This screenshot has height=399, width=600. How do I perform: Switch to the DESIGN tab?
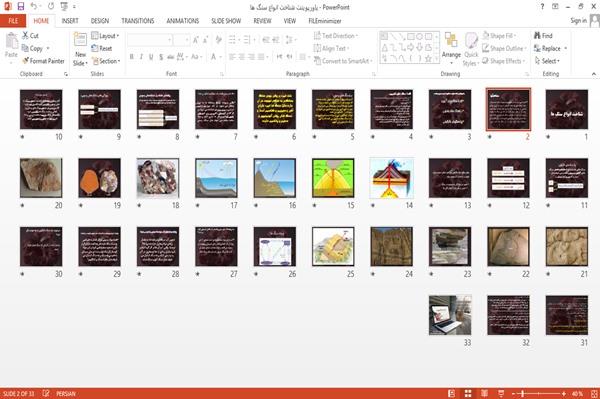(100, 21)
